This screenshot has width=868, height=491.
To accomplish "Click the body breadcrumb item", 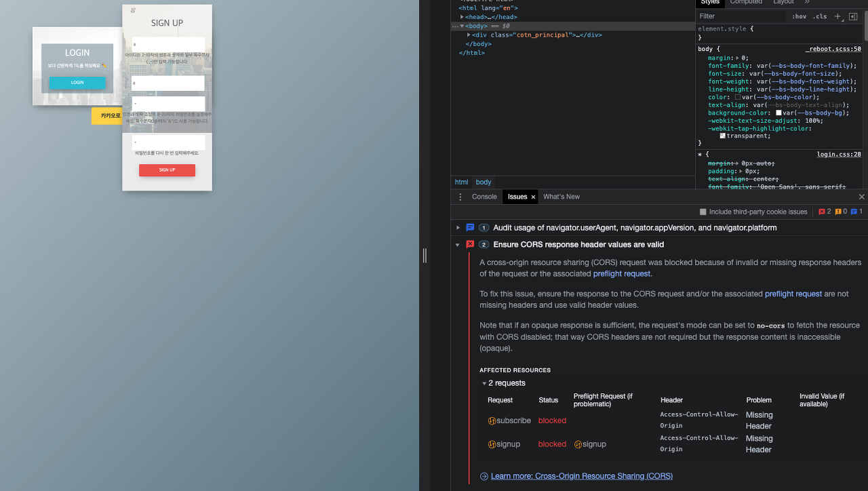I will click(484, 182).
